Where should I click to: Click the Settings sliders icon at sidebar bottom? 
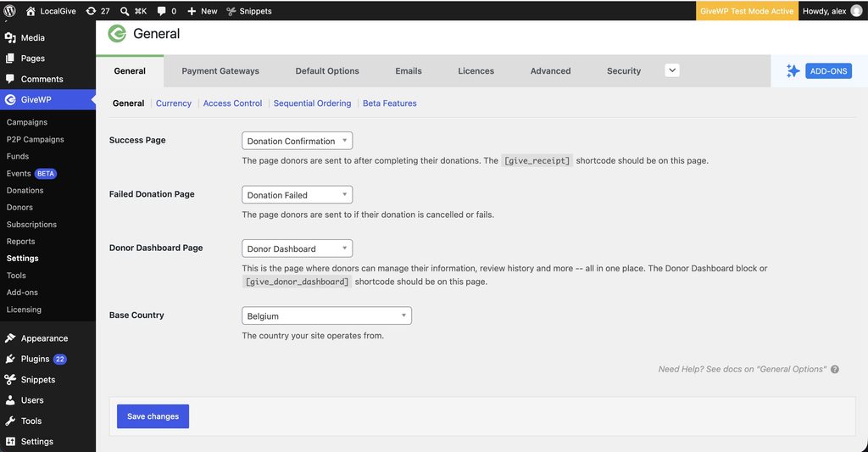tap(10, 442)
